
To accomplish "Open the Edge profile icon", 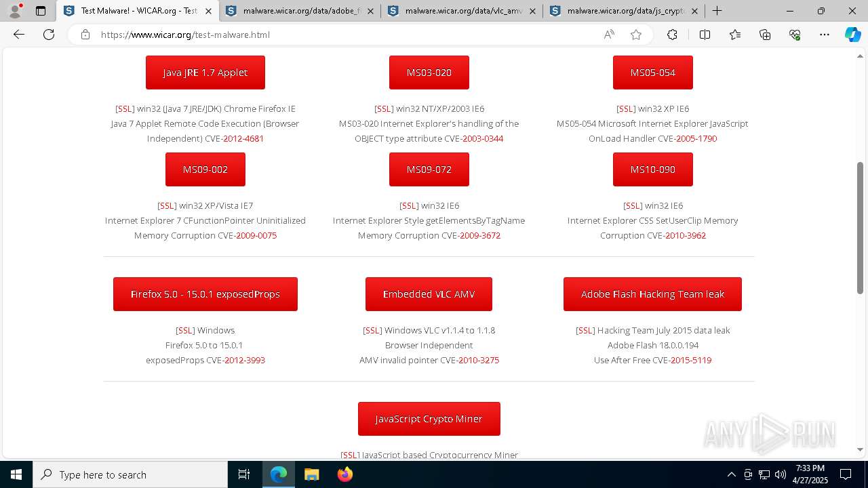I will tap(15, 11).
